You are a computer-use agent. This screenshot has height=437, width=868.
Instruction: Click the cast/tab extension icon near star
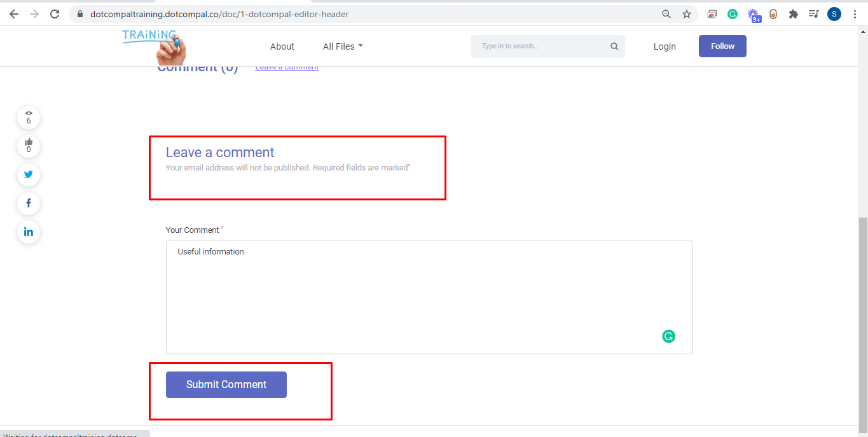(x=712, y=14)
